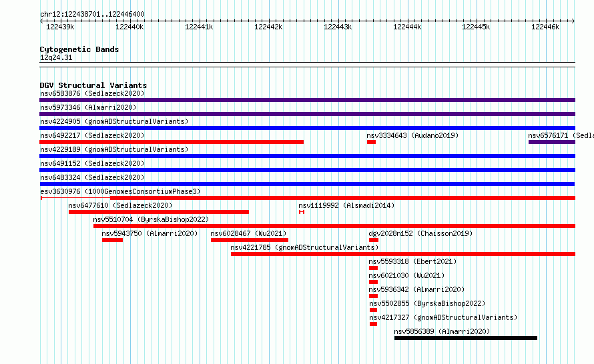Open nsv4217327 (gnomADStructuralVariants) label

pos(443,317)
